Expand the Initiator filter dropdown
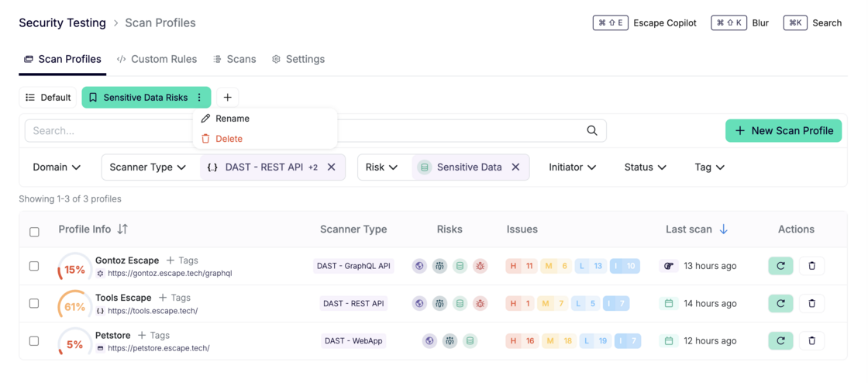 coord(573,167)
